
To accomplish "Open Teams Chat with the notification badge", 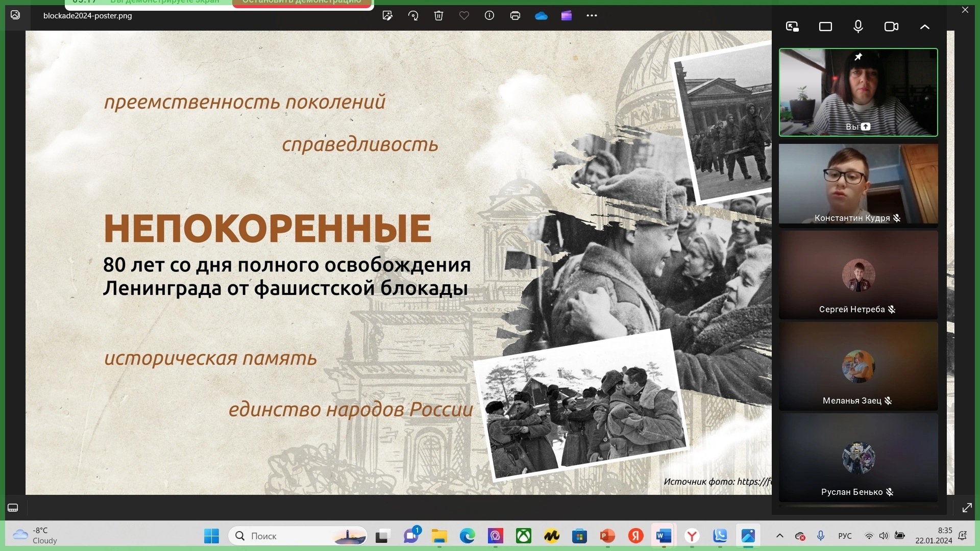I will 411,535.
